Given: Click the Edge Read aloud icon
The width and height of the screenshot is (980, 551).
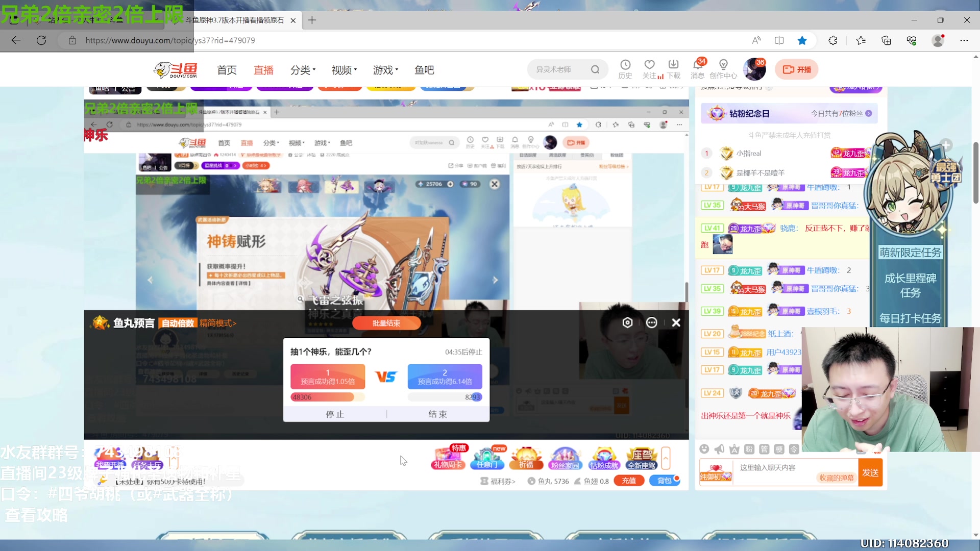Looking at the screenshot, I should point(756,40).
